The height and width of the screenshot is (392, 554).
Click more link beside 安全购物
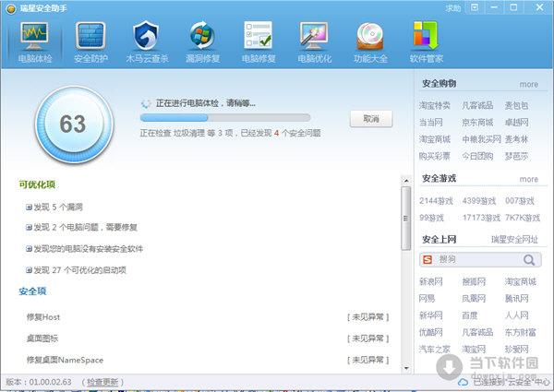tap(528, 84)
